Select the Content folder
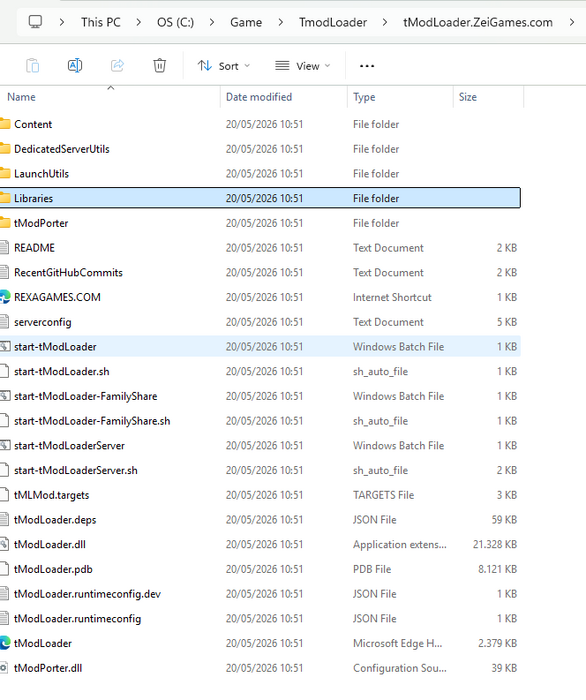 pyautogui.click(x=260, y=124)
